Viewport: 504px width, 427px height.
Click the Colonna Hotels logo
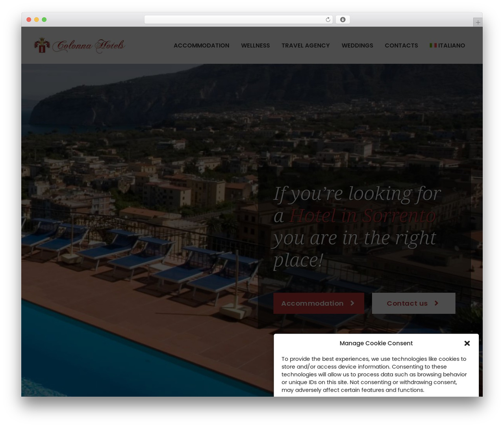(80, 45)
